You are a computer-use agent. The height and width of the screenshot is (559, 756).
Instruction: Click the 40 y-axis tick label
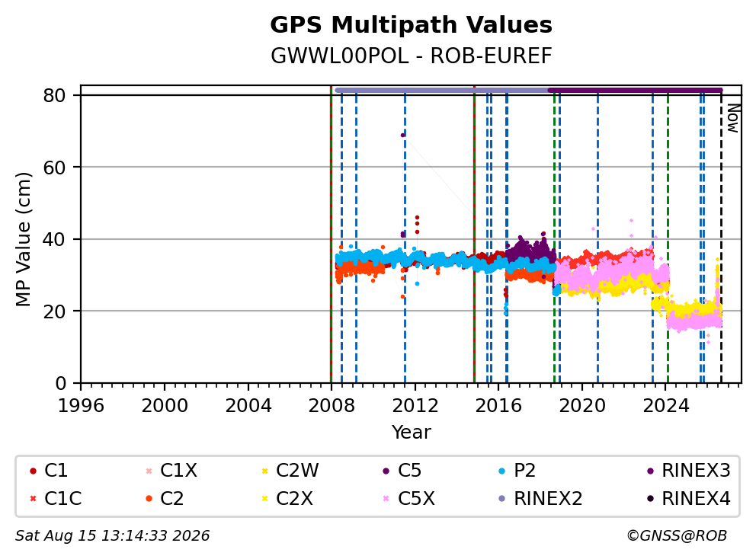(54, 239)
